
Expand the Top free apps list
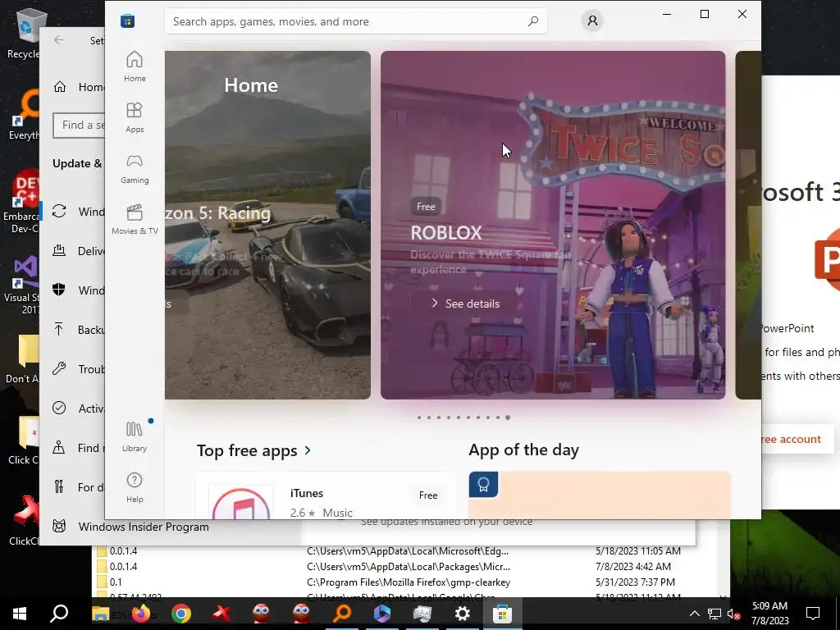tap(254, 450)
